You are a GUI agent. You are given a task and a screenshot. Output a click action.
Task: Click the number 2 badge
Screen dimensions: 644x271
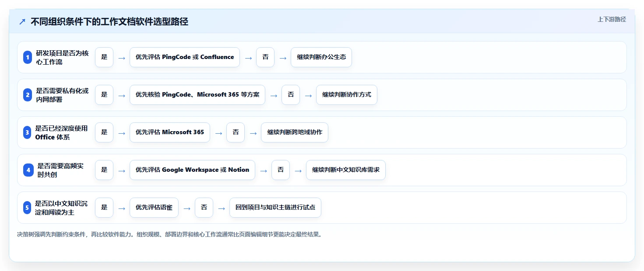(28, 95)
